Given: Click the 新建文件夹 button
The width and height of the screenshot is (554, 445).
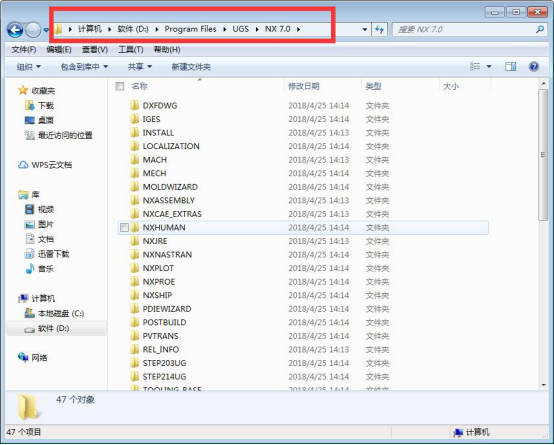Looking at the screenshot, I should tap(191, 67).
